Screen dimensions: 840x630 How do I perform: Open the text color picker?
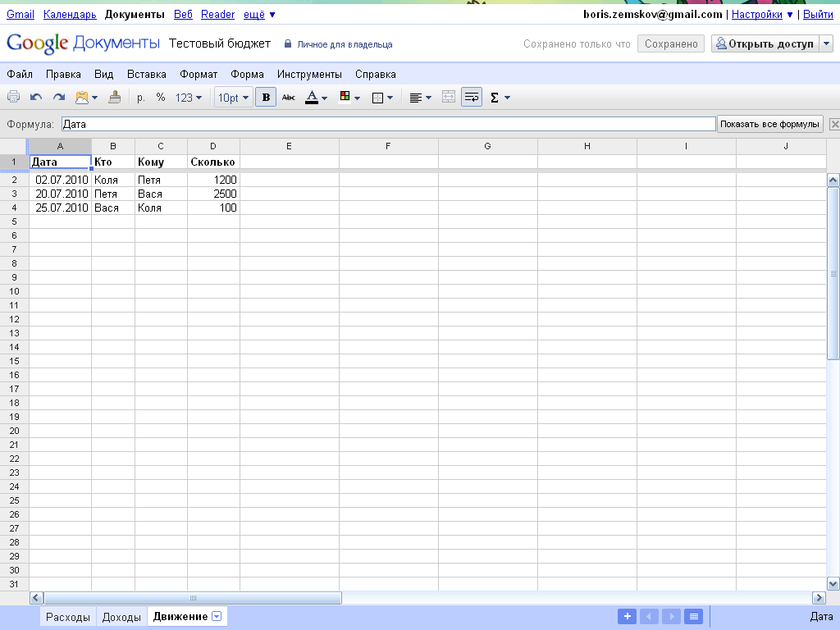click(316, 98)
